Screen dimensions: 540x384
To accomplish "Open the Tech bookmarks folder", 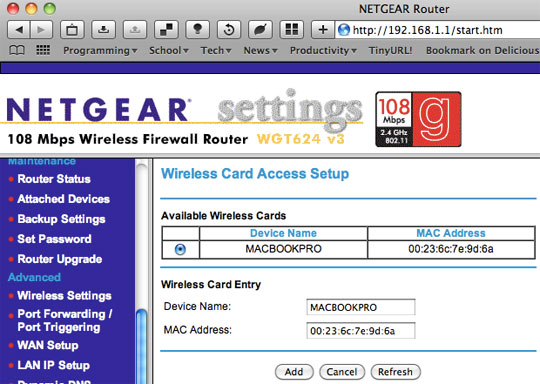I will tap(216, 51).
